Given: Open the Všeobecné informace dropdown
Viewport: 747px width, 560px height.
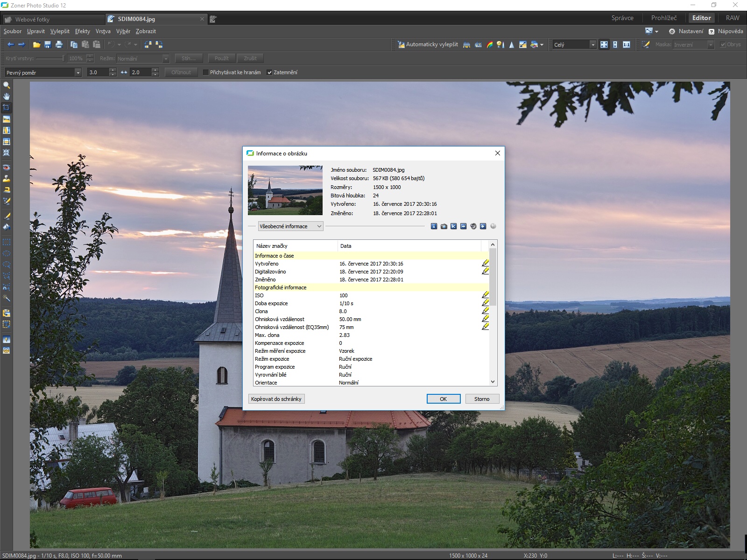Looking at the screenshot, I should [x=290, y=226].
